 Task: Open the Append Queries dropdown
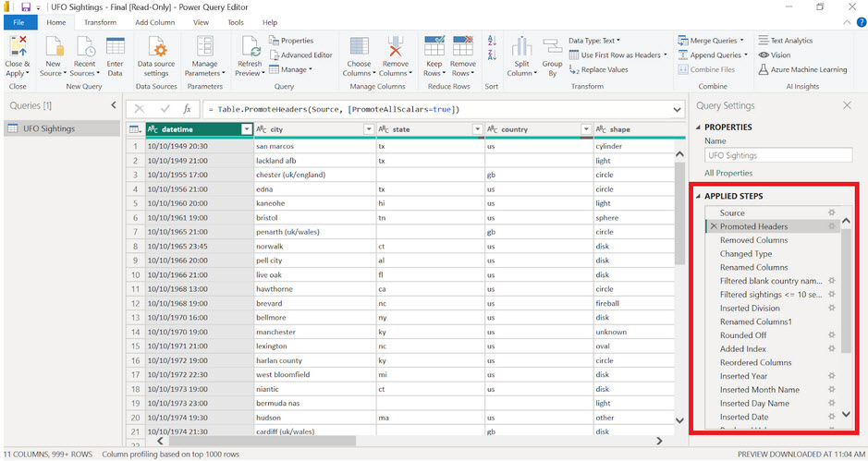[713, 55]
